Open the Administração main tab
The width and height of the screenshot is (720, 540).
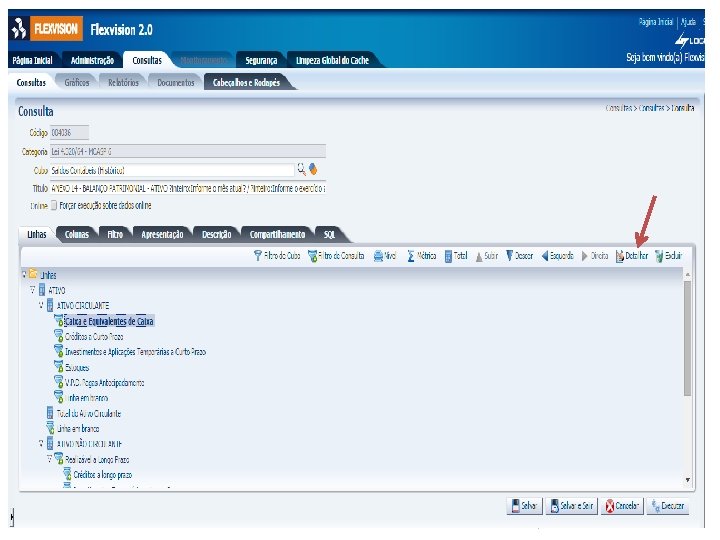tap(92, 60)
